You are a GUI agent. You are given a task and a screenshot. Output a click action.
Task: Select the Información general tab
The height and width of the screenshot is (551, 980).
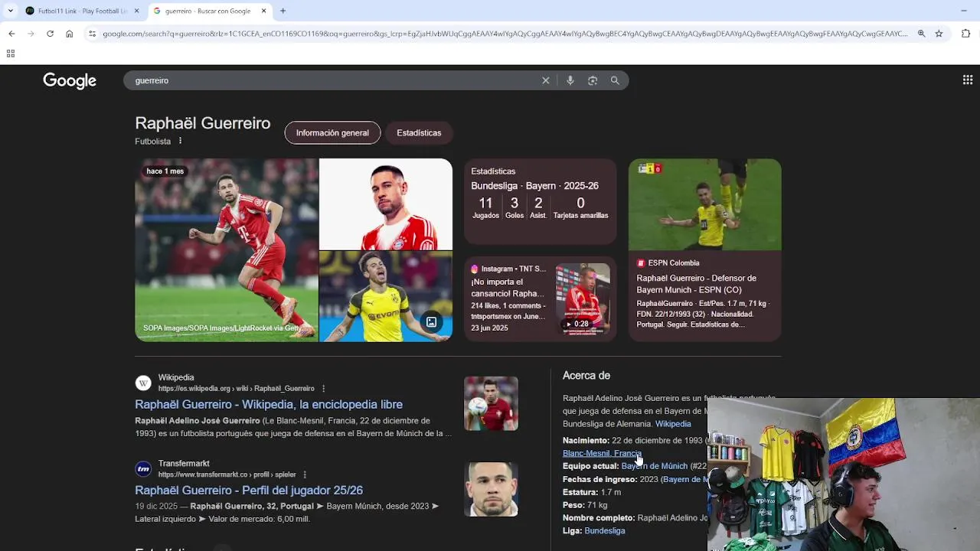click(332, 132)
